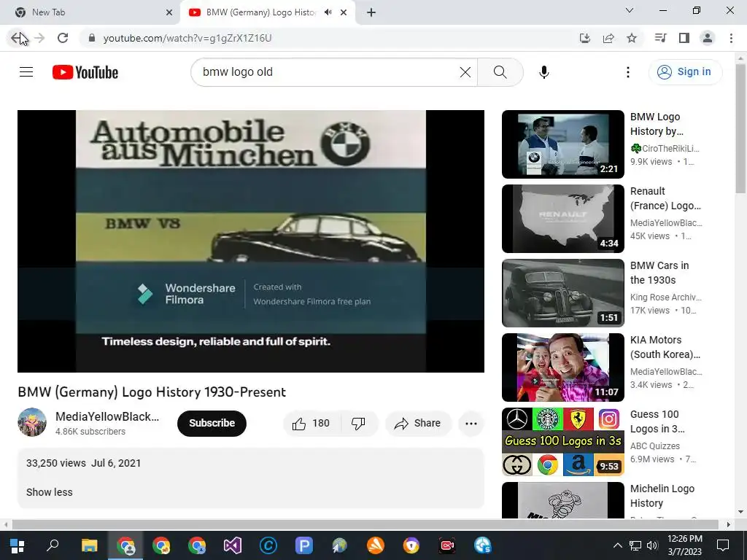
Task: Reload the page
Action: tap(63, 38)
